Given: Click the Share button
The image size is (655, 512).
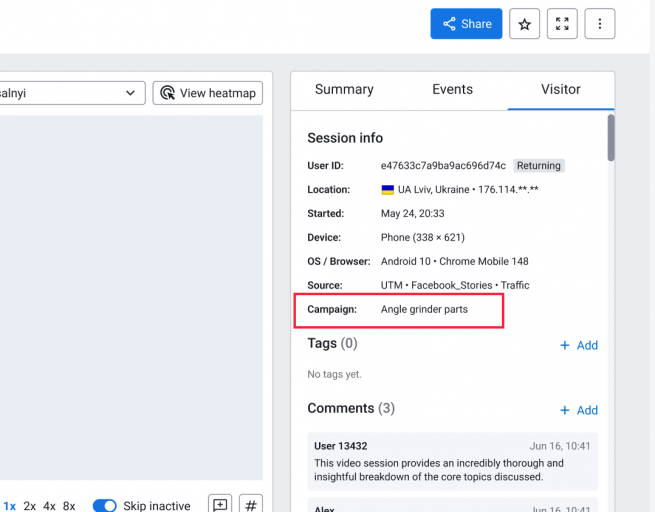Looking at the screenshot, I should coord(466,24).
